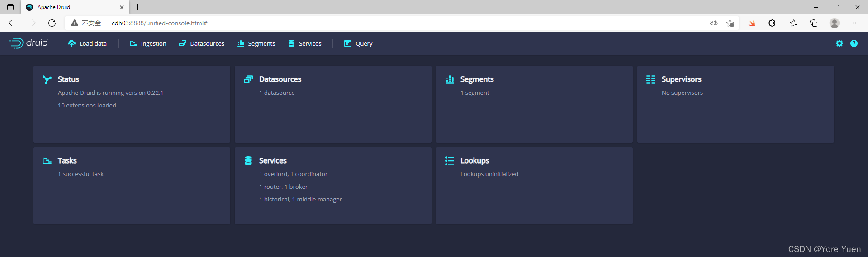Click the orange bird extension icon
This screenshot has width=868, height=257.
point(752,23)
